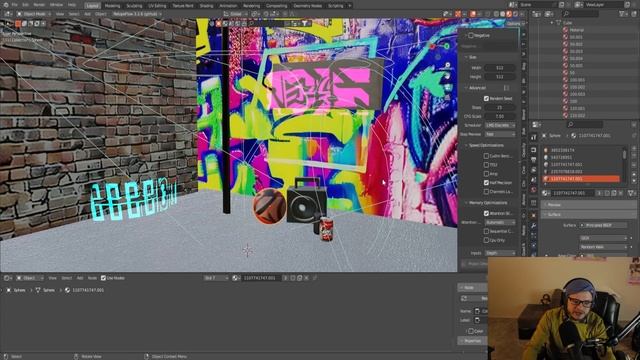Open the Modifiers wrench properties tab
The width and height of the screenshot is (640, 360).
(533, 225)
